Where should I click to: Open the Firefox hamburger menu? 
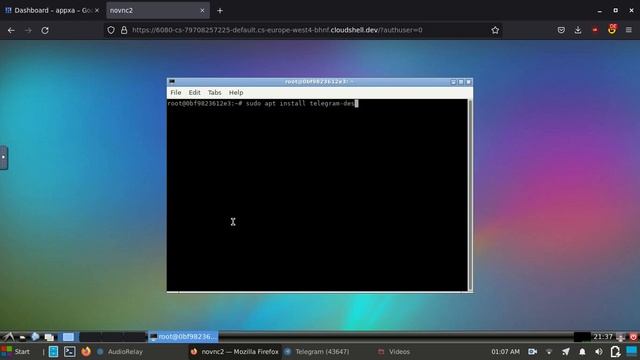point(629,30)
